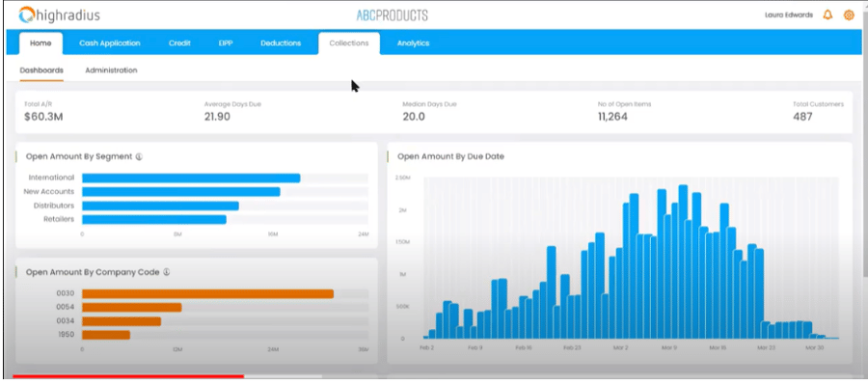Click the Total A/R $60.3M metric
The height and width of the screenshot is (384, 868).
[43, 112]
